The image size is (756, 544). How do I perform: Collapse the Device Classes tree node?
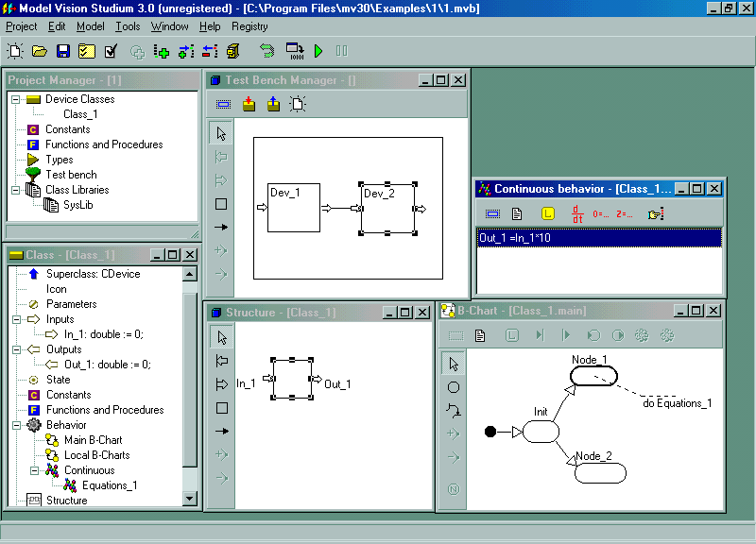pos(16,99)
